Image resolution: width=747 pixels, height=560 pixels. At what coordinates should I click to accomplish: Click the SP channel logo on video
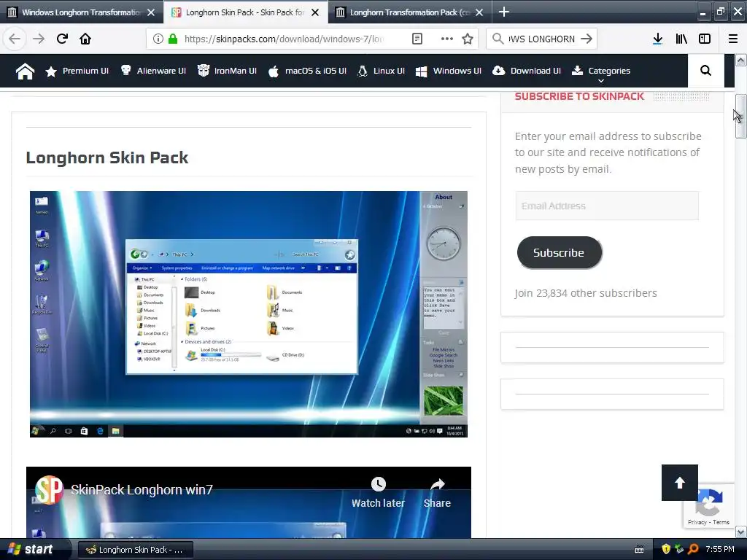click(x=49, y=489)
